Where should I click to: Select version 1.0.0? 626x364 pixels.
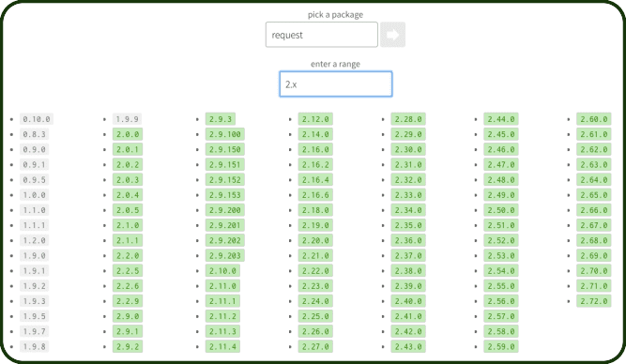[34, 195]
